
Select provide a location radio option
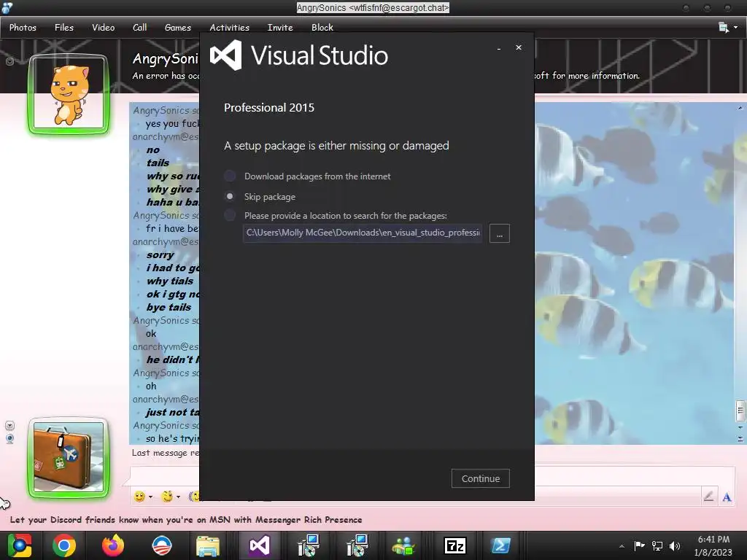pos(230,215)
